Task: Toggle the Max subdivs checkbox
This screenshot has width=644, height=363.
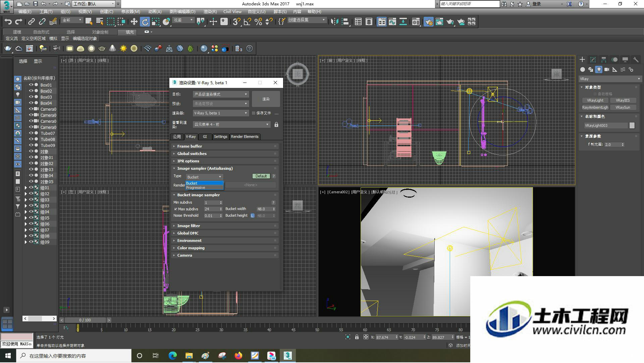Action: pyautogui.click(x=175, y=209)
